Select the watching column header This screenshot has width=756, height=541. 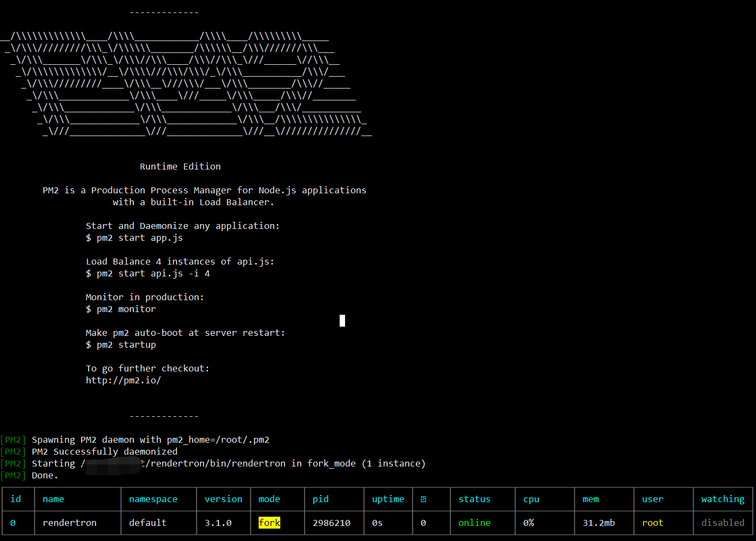(723, 499)
